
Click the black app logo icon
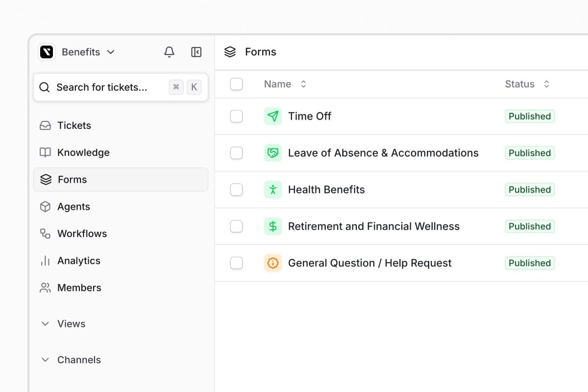pyautogui.click(x=47, y=52)
